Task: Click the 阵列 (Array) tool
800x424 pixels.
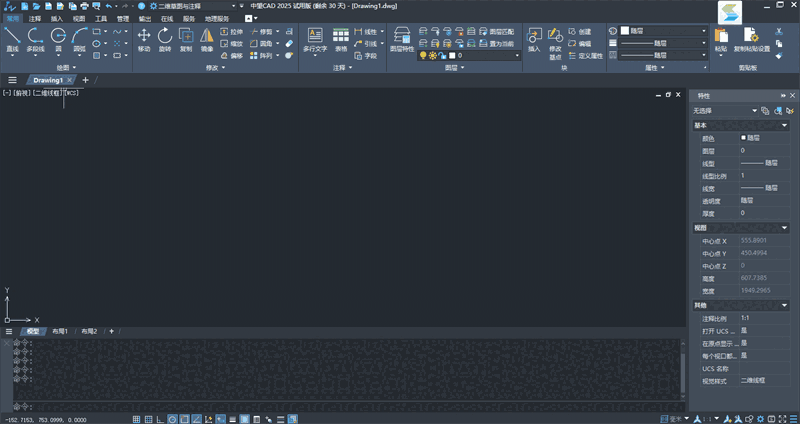Action: click(261, 56)
